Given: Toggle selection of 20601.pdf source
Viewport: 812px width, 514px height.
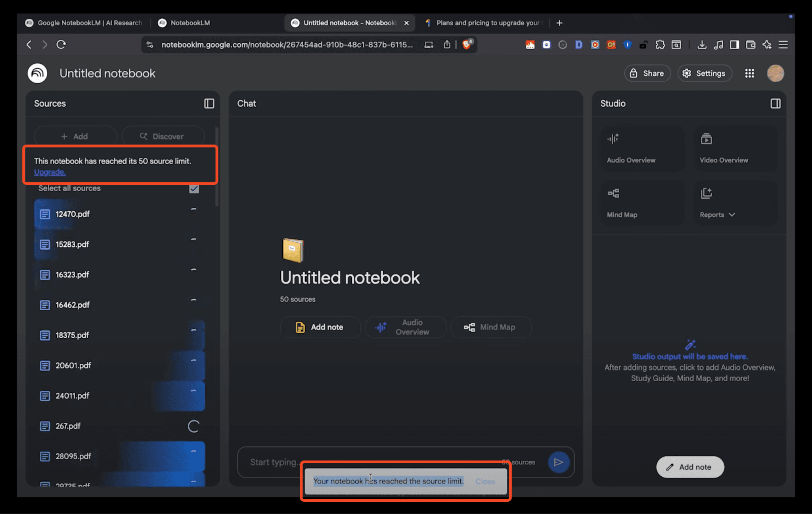Looking at the screenshot, I should 193,361.
